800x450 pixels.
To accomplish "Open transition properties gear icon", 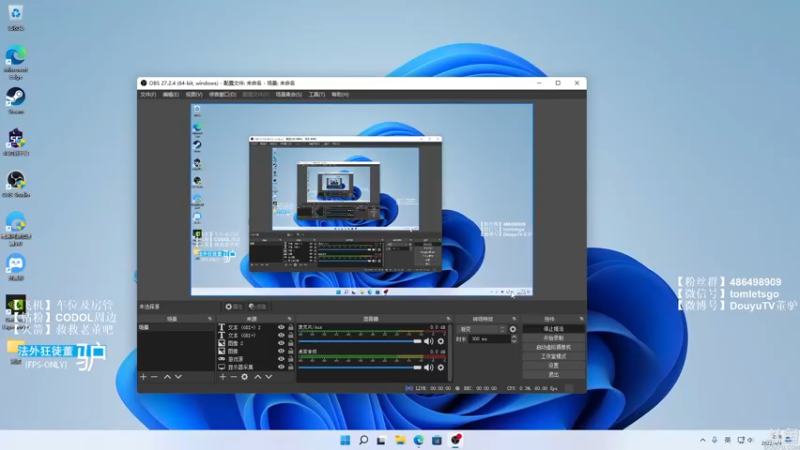I will pos(513,329).
